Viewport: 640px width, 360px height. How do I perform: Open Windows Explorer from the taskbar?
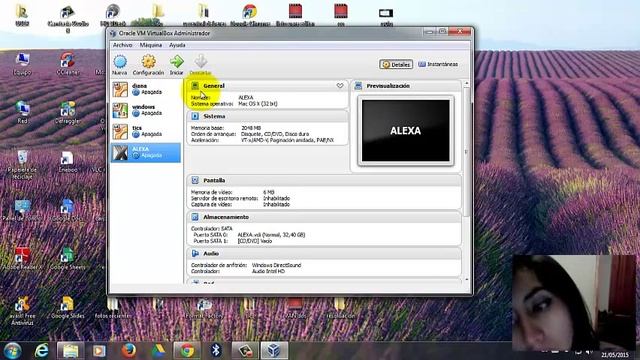(70, 351)
